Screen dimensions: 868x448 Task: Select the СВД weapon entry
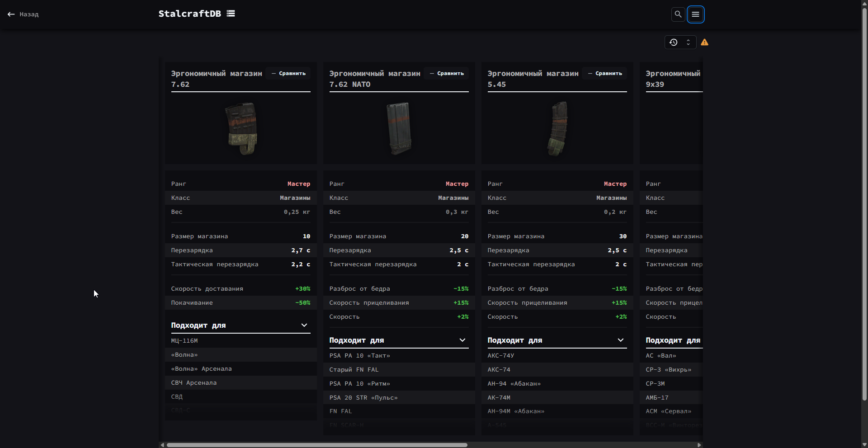[177, 397]
